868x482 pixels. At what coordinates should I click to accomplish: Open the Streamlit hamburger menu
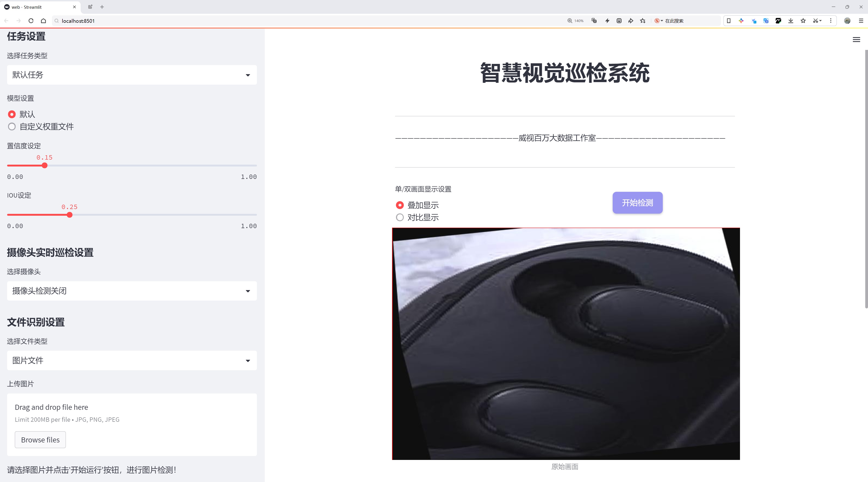[x=856, y=40]
